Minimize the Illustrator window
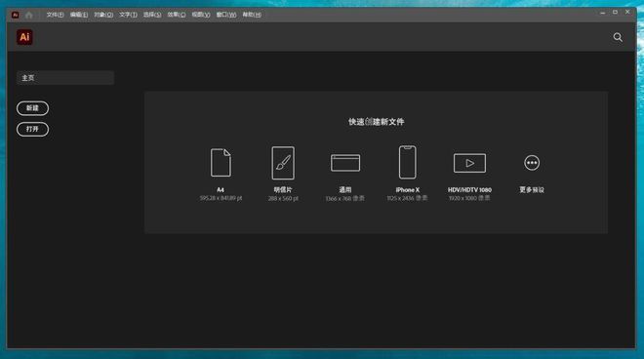Viewport: 644px width, 359px height. click(602, 13)
